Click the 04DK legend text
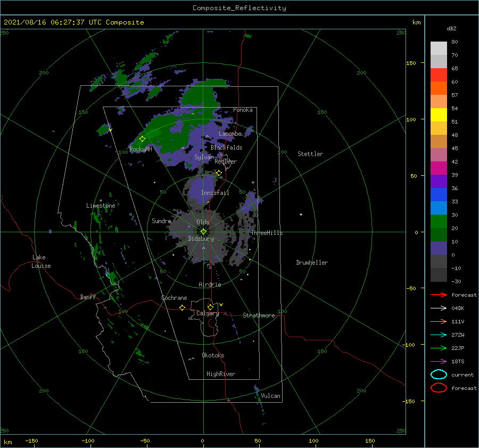The width and height of the screenshot is (479, 448). coord(458,308)
